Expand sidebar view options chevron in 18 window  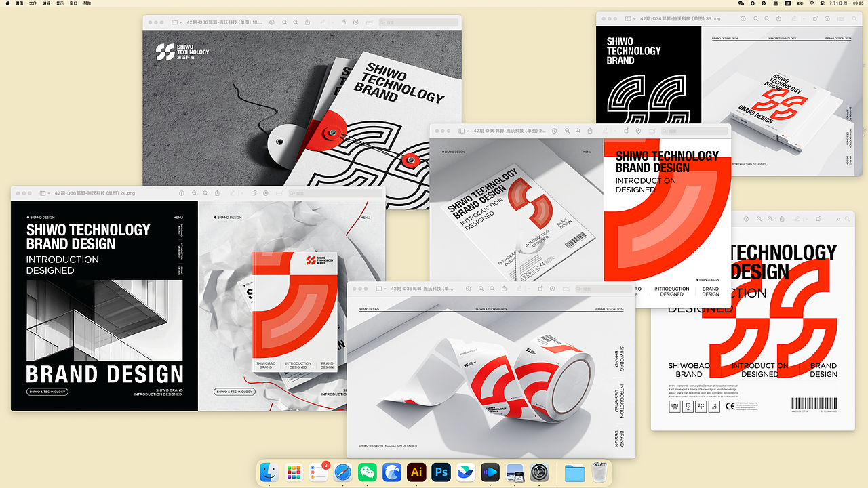click(181, 22)
